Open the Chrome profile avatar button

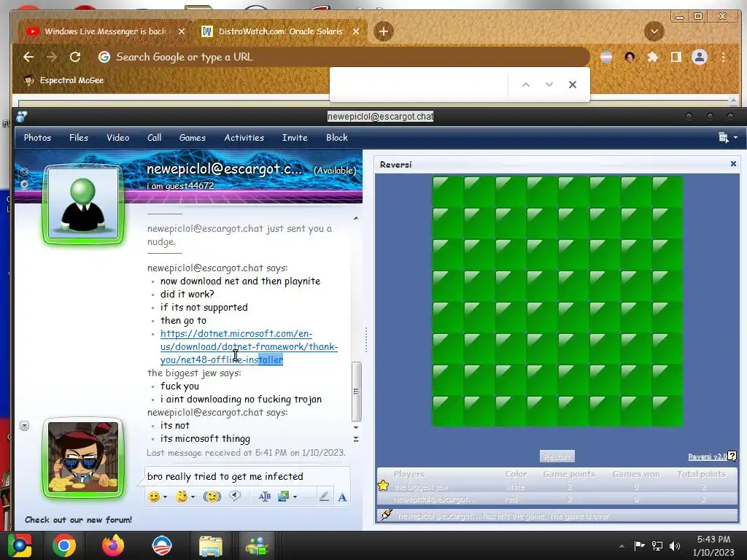coord(700,57)
